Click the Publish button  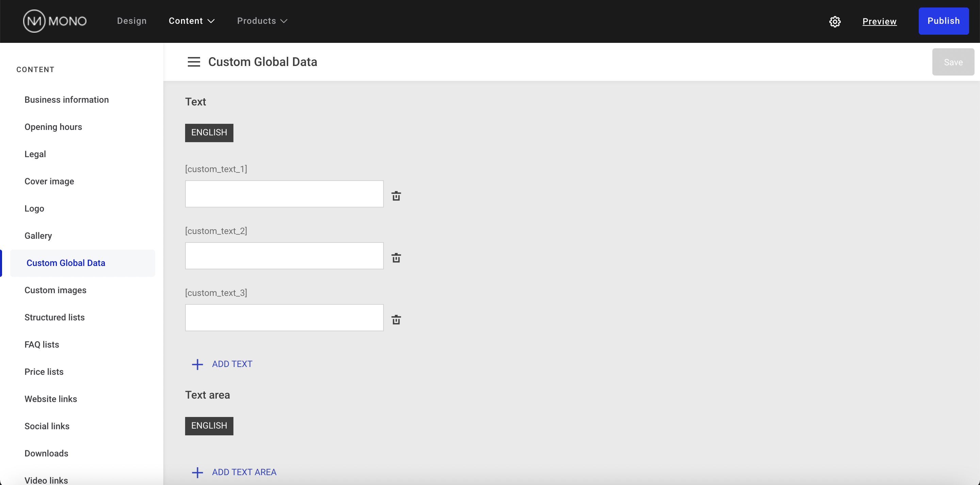pyautogui.click(x=943, y=21)
